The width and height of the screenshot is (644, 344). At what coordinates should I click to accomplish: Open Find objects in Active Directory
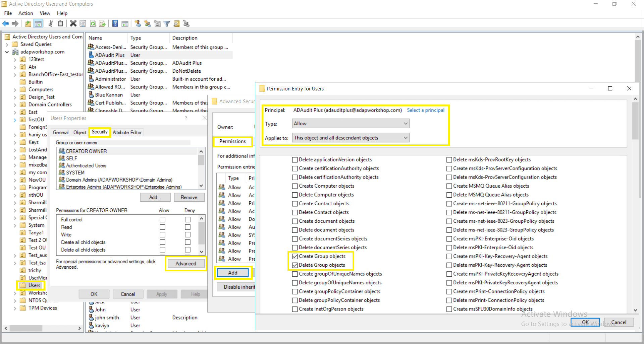click(177, 23)
